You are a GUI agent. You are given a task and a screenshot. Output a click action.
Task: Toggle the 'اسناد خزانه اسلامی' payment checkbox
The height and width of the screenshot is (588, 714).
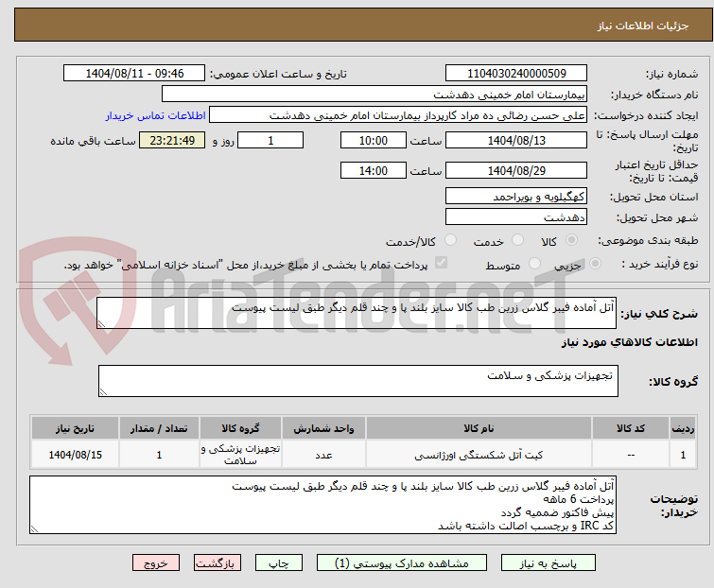pos(441,264)
